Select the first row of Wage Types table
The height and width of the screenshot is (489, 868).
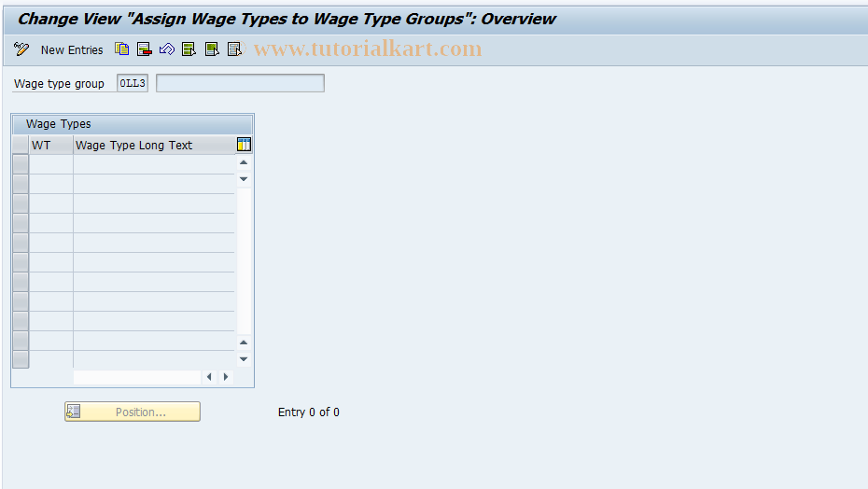21,164
